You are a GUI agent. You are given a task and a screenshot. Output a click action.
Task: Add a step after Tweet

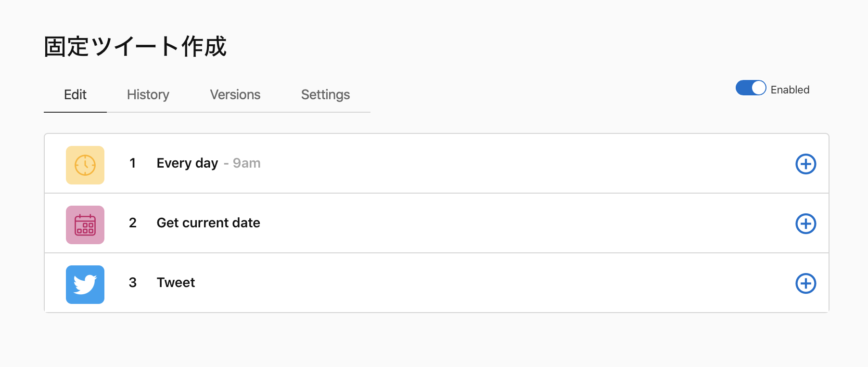click(805, 284)
